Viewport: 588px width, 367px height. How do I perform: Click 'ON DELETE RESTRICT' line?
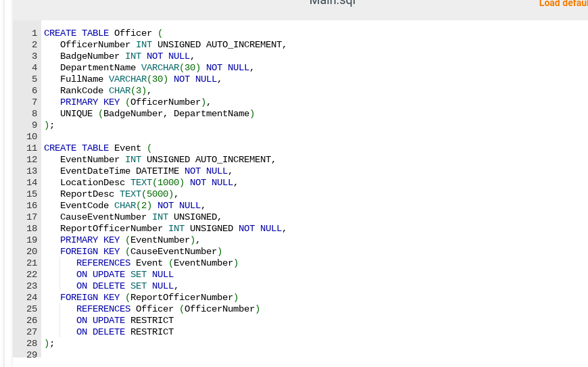pyautogui.click(x=125, y=332)
